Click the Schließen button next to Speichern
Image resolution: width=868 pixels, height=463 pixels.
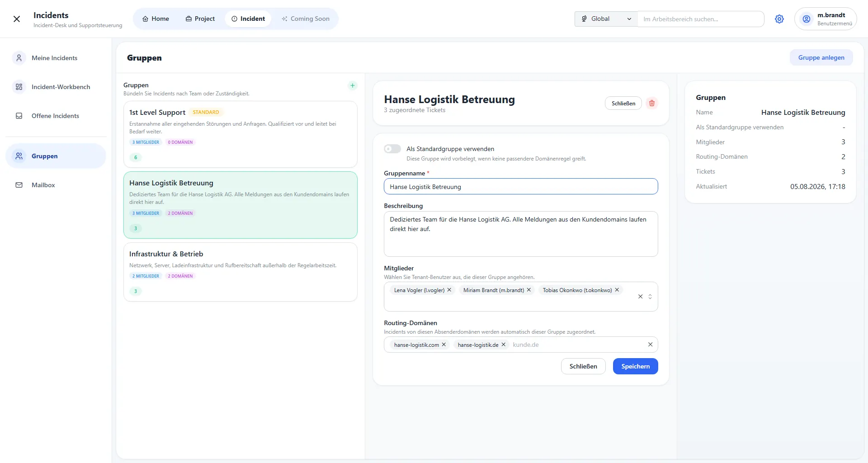pyautogui.click(x=583, y=366)
